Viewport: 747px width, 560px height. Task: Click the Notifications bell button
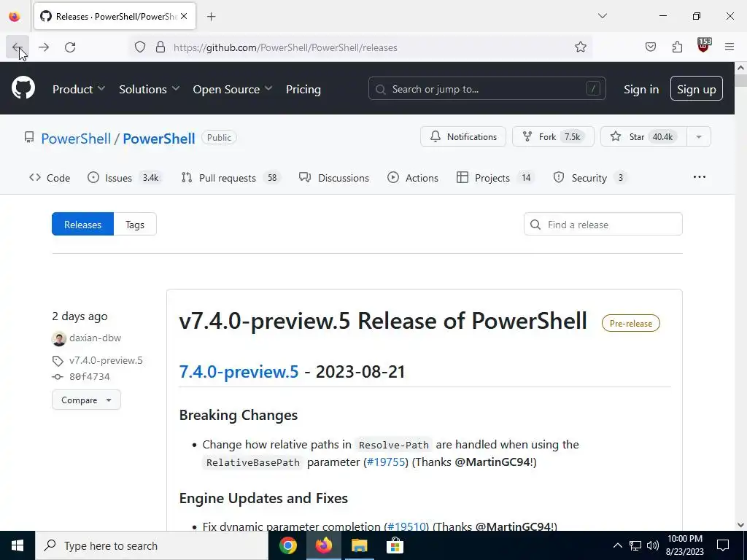tap(463, 136)
